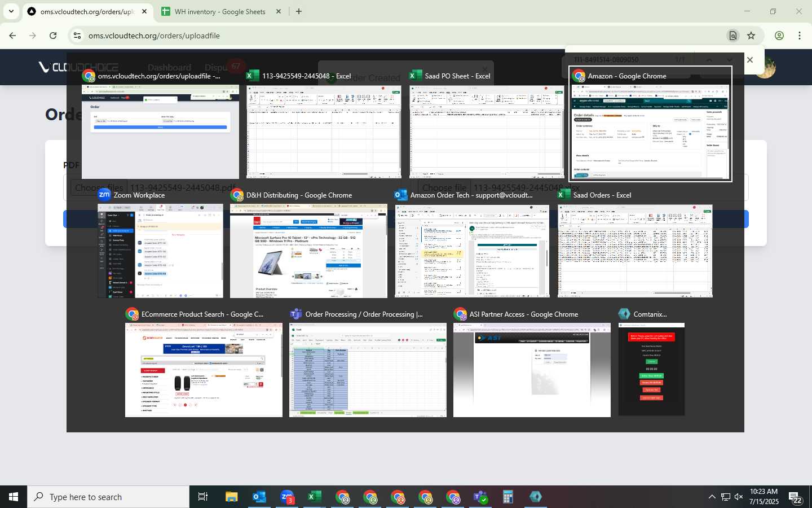Open network settings from the system tray

pos(726,497)
